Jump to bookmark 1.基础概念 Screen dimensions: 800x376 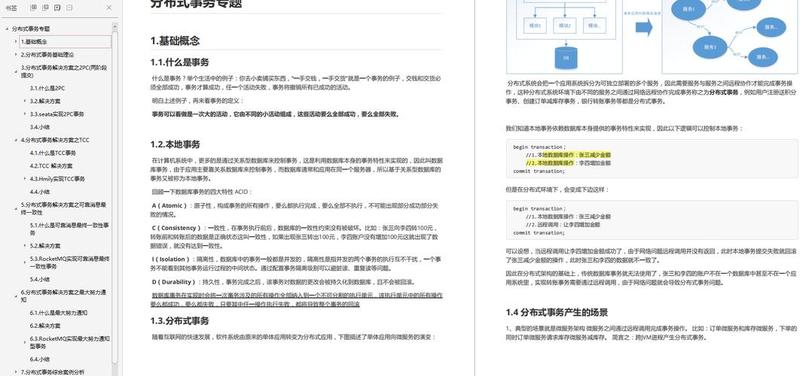[65, 41]
